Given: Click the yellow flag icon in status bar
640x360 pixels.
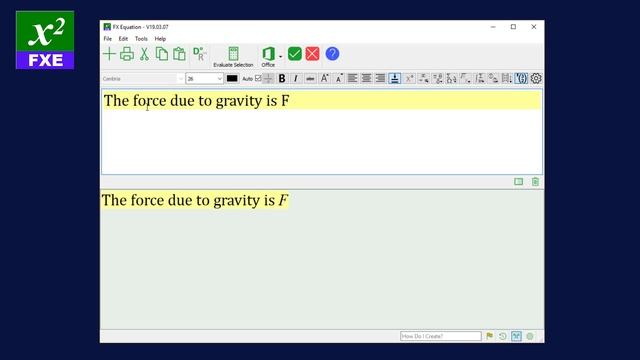Looking at the screenshot, I should [x=489, y=336].
